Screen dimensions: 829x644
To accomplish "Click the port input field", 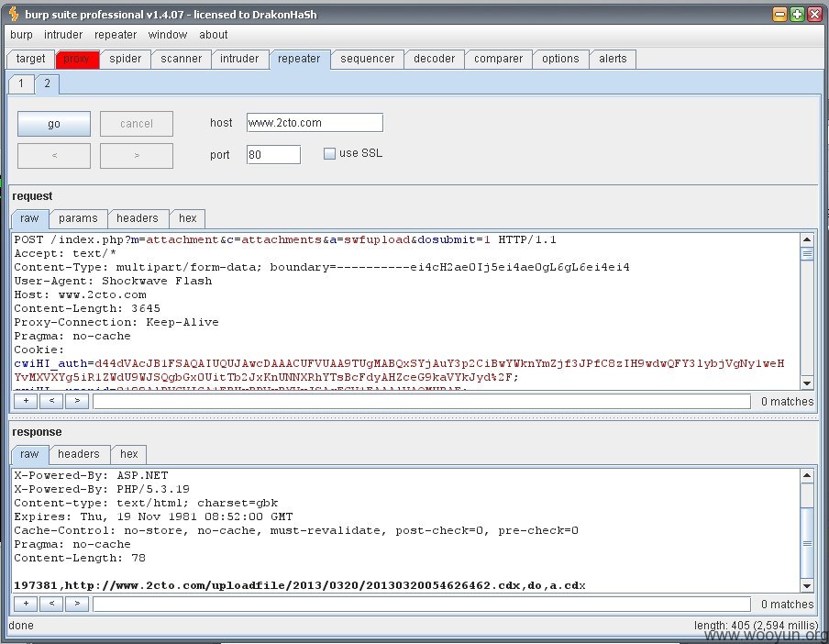I will (273, 154).
